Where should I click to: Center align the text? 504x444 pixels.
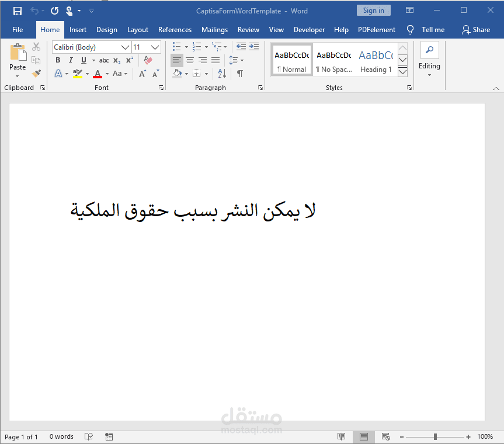(190, 60)
